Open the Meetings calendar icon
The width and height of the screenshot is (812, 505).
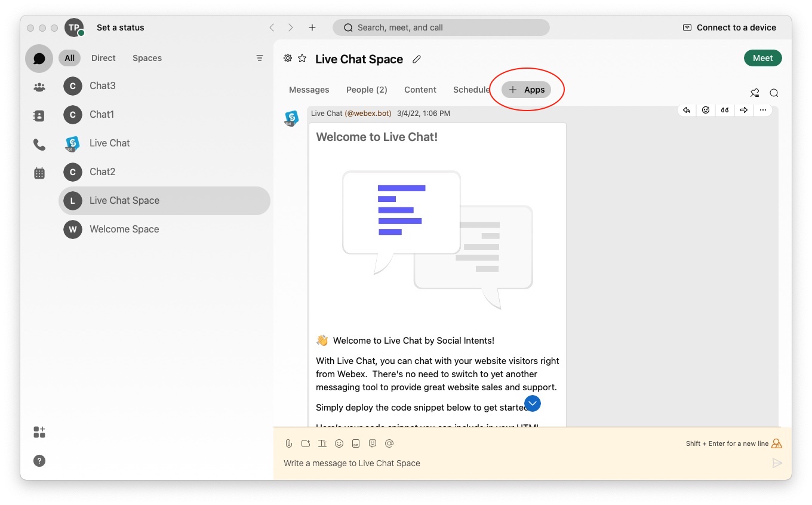click(x=39, y=173)
